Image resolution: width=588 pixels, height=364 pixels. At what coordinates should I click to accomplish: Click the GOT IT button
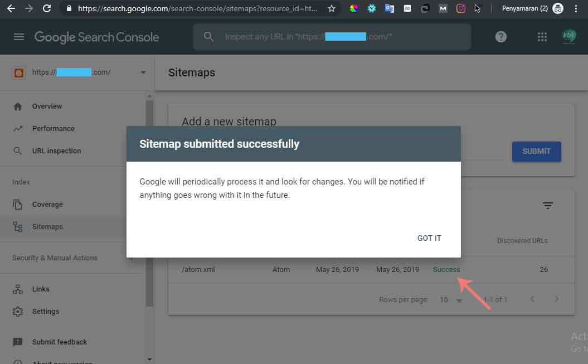coord(429,238)
